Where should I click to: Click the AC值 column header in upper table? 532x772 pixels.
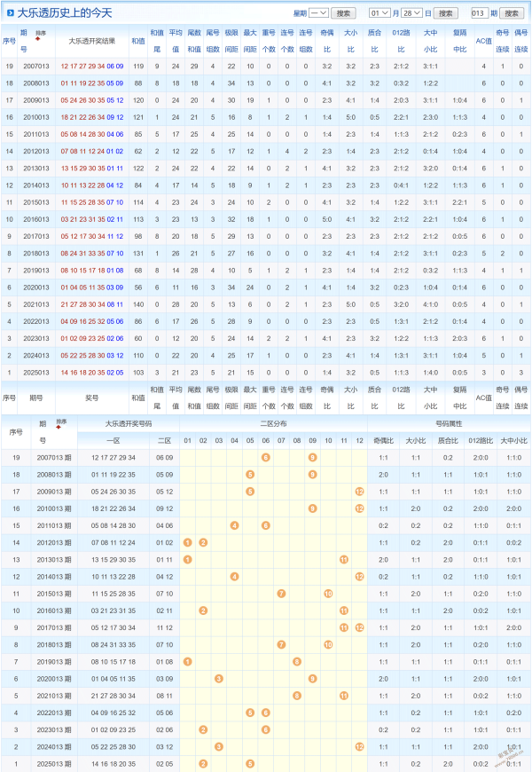tap(483, 41)
